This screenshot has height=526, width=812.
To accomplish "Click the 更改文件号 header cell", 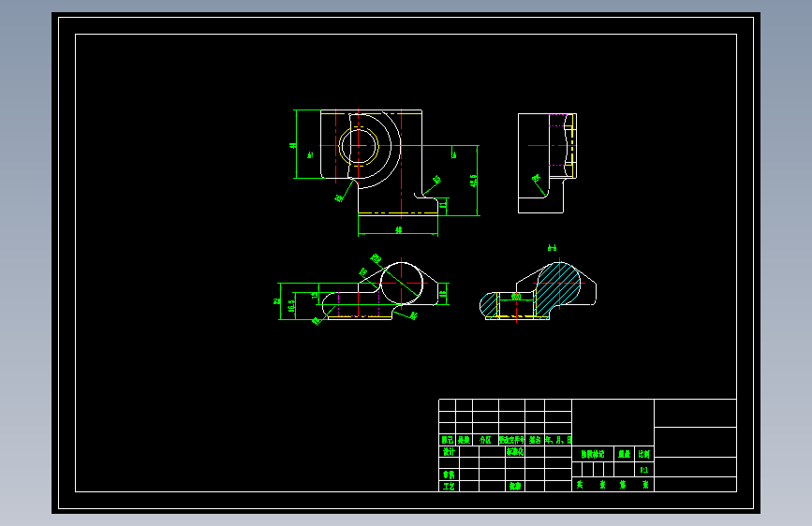I will pos(511,440).
